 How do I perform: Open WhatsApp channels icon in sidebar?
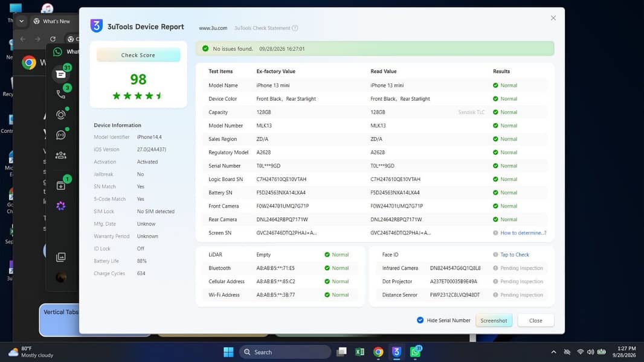tap(61, 135)
